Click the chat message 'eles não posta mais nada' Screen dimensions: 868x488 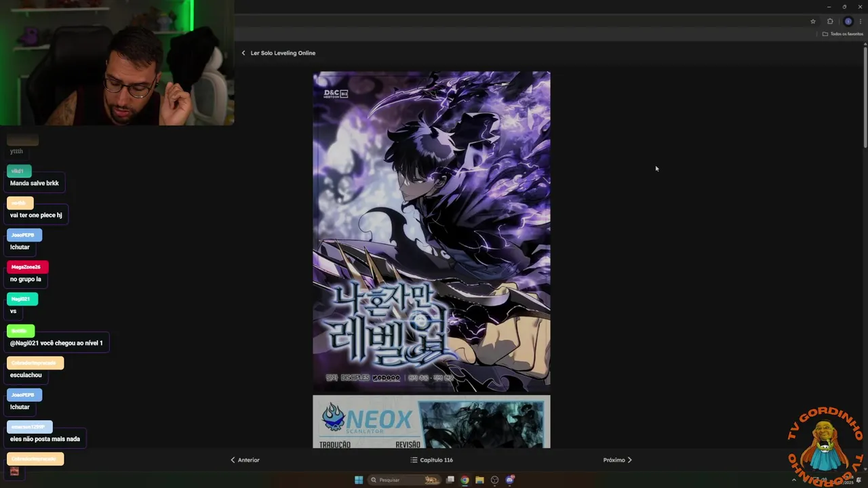[x=45, y=439]
